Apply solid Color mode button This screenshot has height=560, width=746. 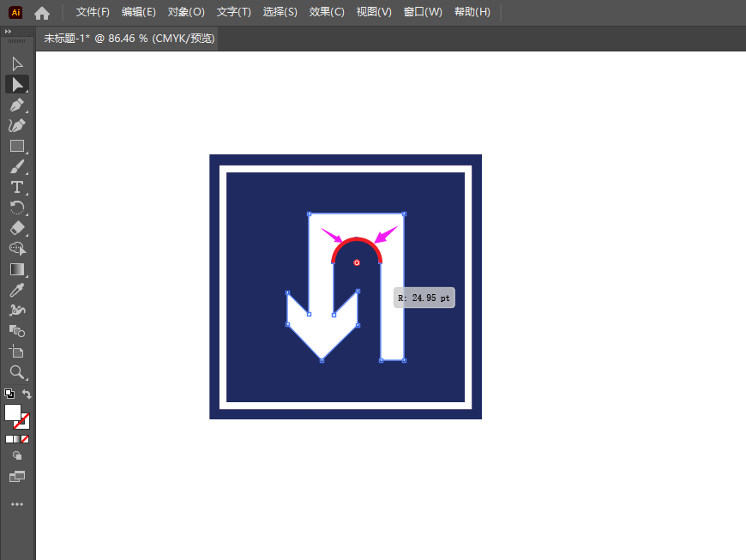(9, 439)
